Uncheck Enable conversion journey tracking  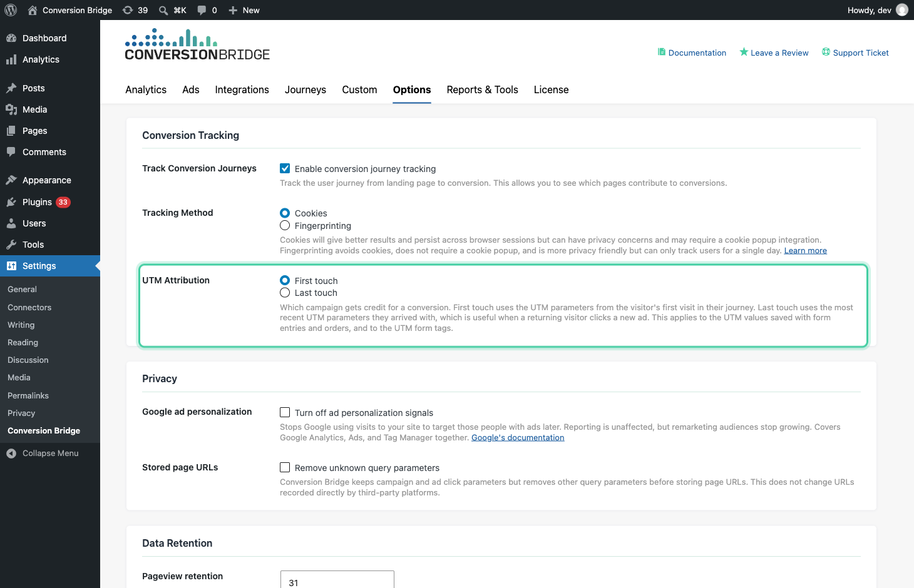coord(285,168)
